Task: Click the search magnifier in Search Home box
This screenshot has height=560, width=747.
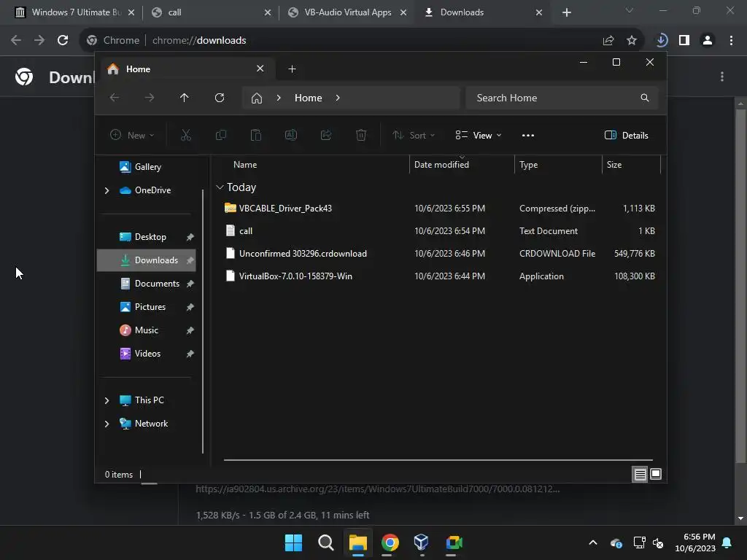Action: point(645,98)
